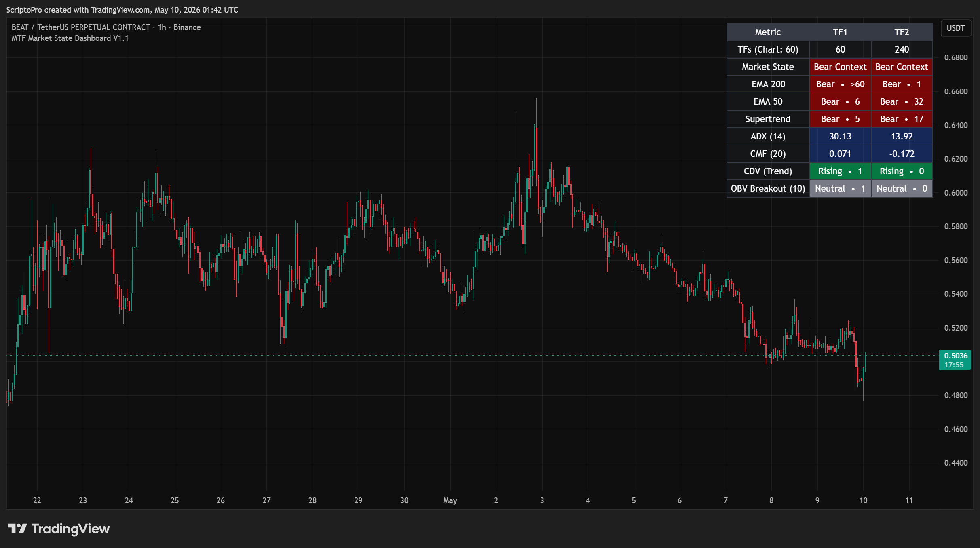Click the Bear • 5 Supertrend cell

click(x=840, y=119)
